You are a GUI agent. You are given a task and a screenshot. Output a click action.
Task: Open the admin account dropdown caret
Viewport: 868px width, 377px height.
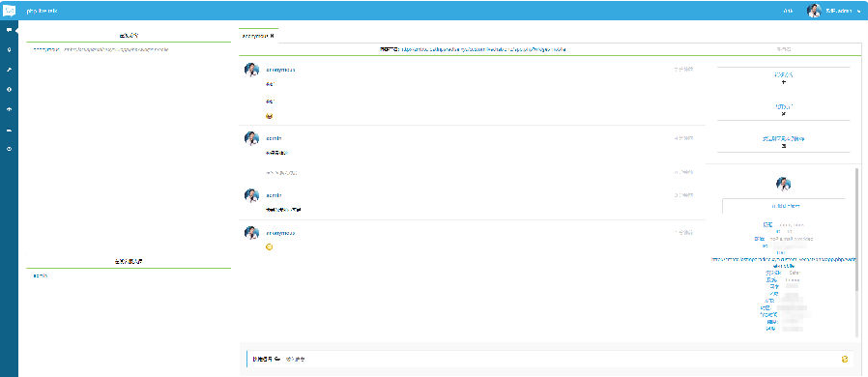tap(858, 11)
